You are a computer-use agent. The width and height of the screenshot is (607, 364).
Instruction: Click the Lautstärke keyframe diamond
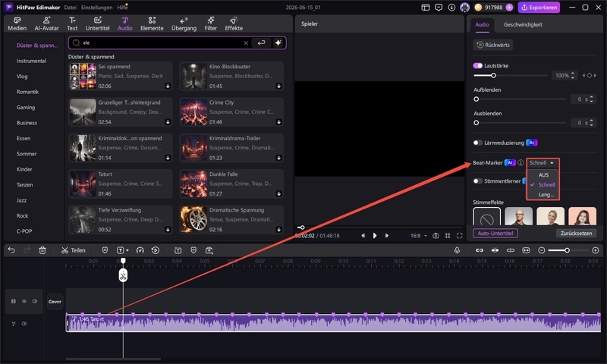(590, 75)
